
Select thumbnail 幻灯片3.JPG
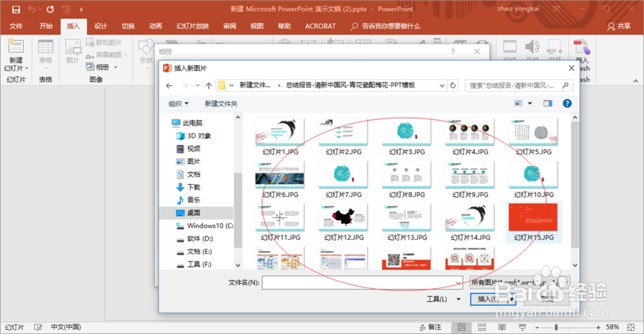click(406, 136)
